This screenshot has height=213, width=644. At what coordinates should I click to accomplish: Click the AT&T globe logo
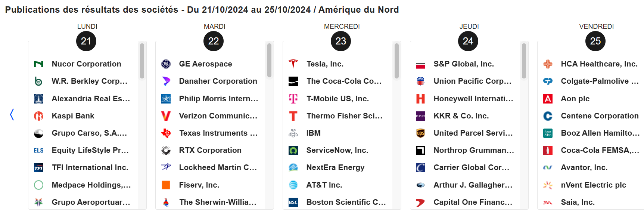(293, 185)
